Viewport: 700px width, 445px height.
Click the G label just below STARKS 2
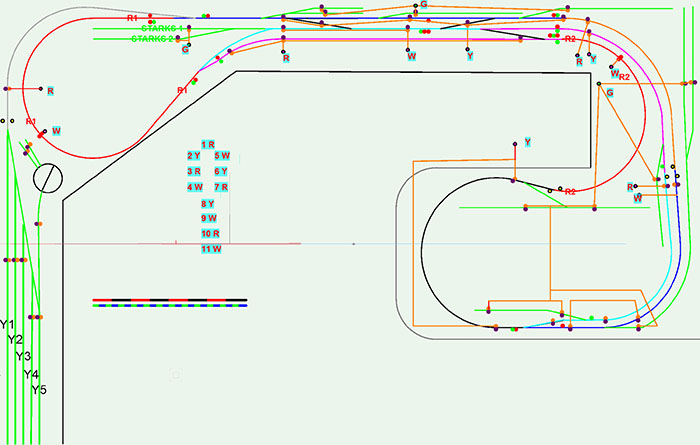pyautogui.click(x=185, y=50)
